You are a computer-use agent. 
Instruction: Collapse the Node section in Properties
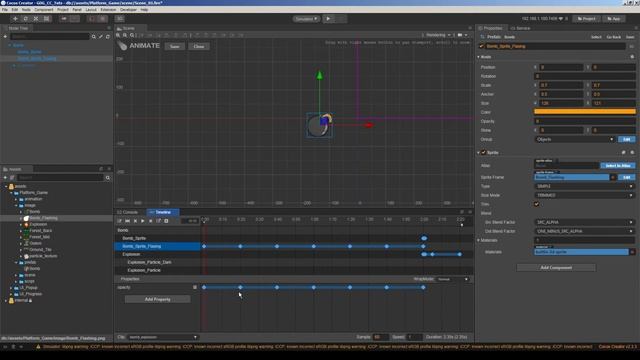coord(479,57)
